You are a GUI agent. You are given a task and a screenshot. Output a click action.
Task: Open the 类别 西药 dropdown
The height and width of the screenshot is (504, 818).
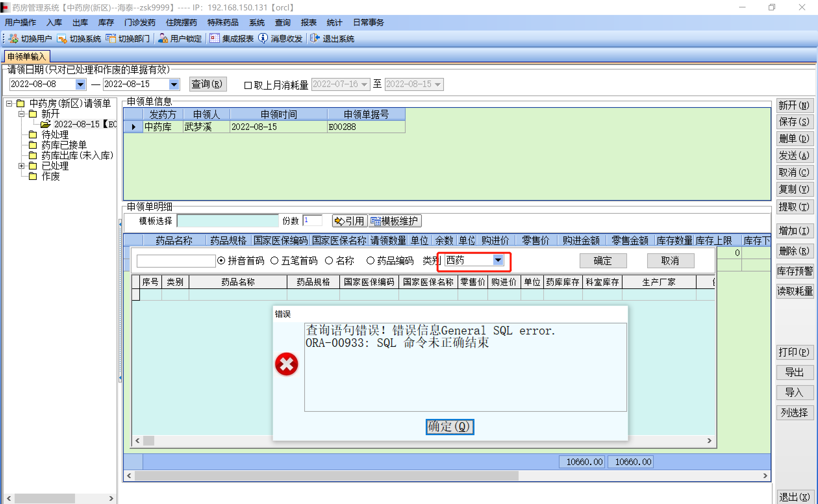(498, 260)
